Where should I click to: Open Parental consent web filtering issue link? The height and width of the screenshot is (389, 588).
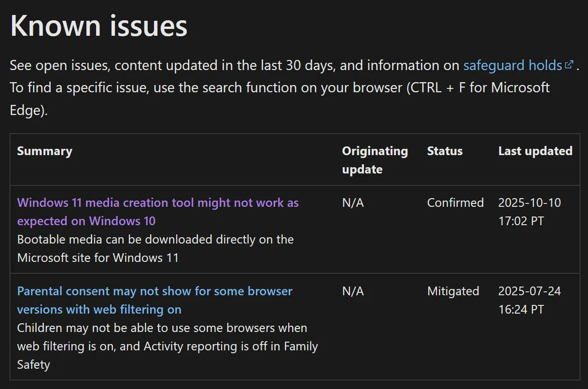155,300
